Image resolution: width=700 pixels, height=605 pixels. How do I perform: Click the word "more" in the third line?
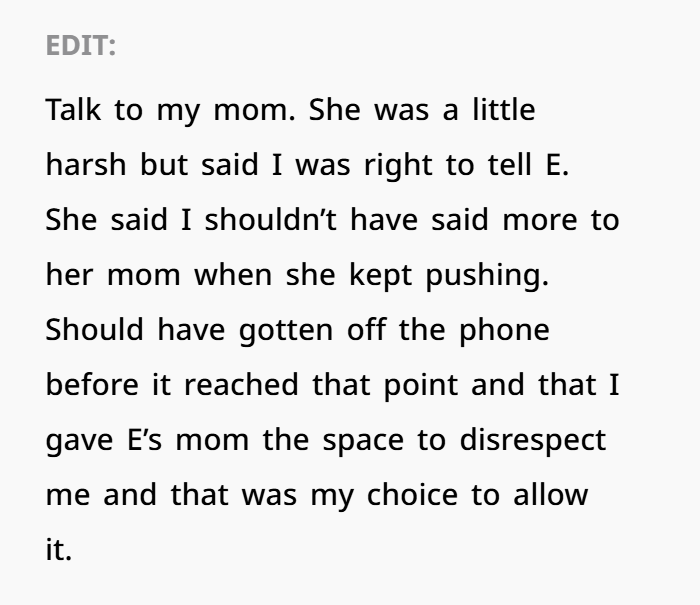540,220
